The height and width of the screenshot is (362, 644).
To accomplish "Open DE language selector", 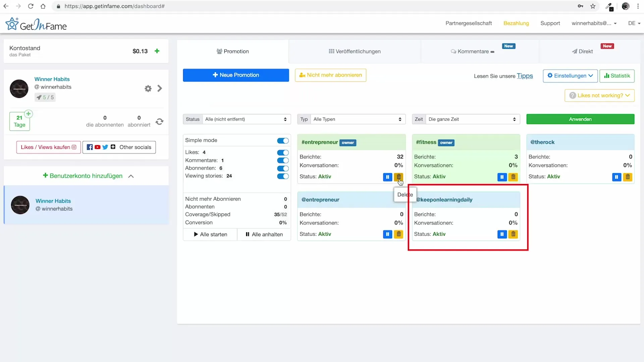I will tap(634, 23).
